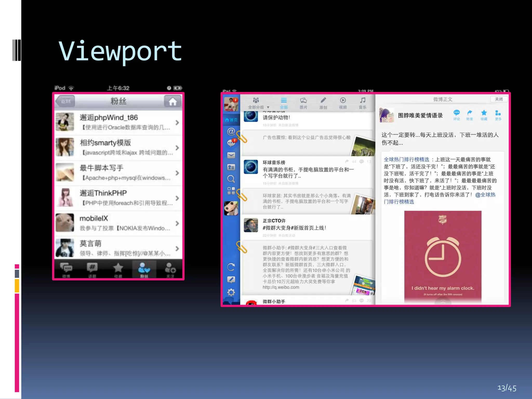Image resolution: width=532 pixels, height=399 pixels.
Task: Tap the 收藏 favorite star icon
Action: [x=484, y=115]
